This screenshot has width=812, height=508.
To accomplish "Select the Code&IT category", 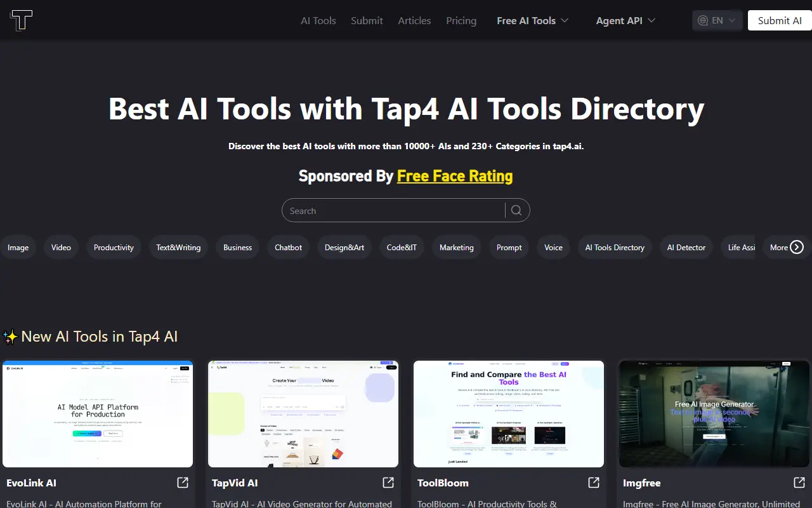I will (x=402, y=248).
